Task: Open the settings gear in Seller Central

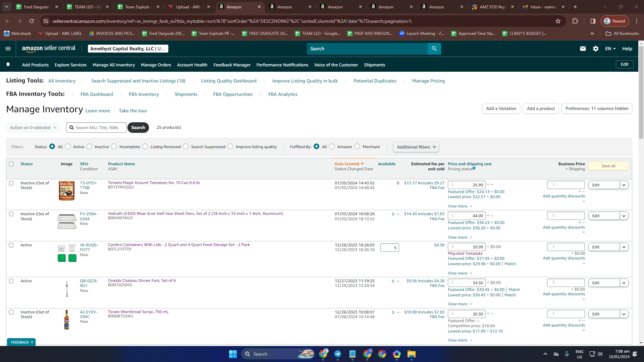Action: tap(596, 49)
